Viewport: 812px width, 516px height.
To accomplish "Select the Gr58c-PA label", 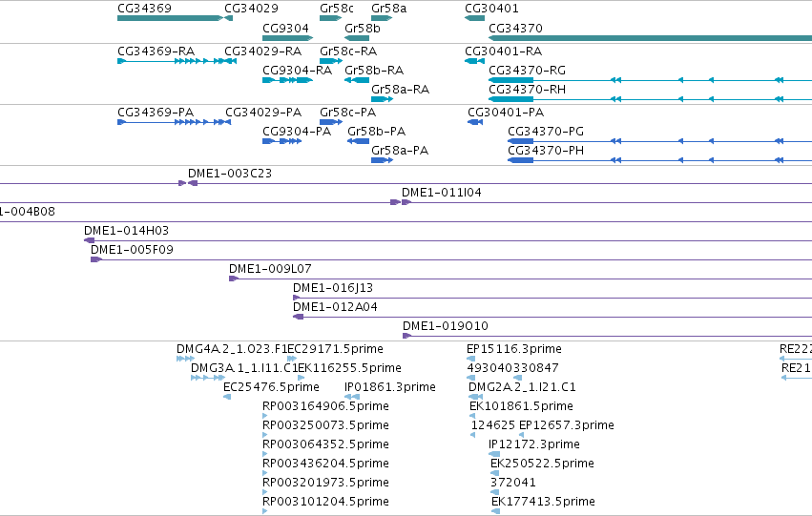I will (x=347, y=113).
